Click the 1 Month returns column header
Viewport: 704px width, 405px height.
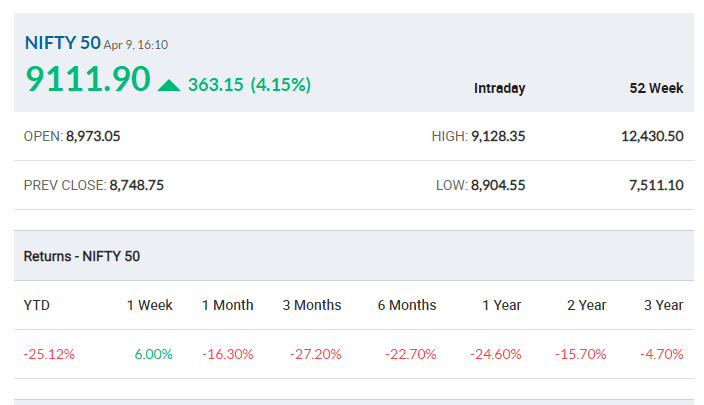(227, 305)
